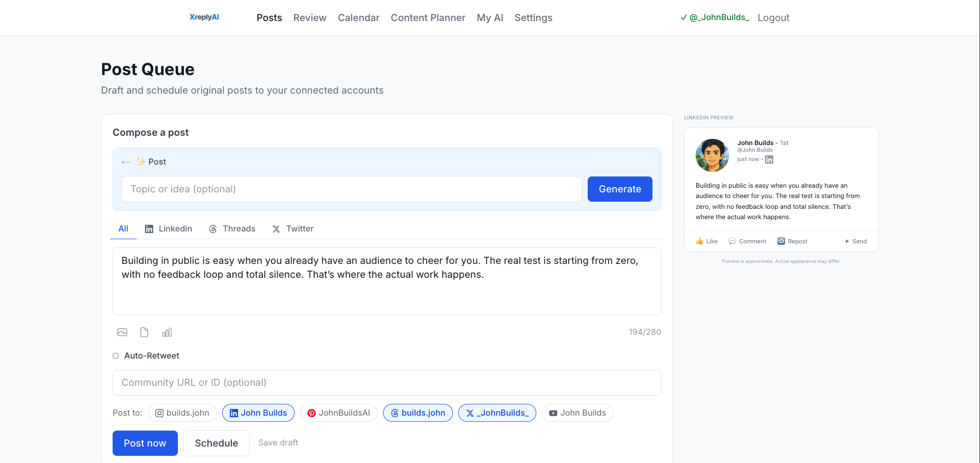
Task: Click the Save draft link
Action: 278,443
